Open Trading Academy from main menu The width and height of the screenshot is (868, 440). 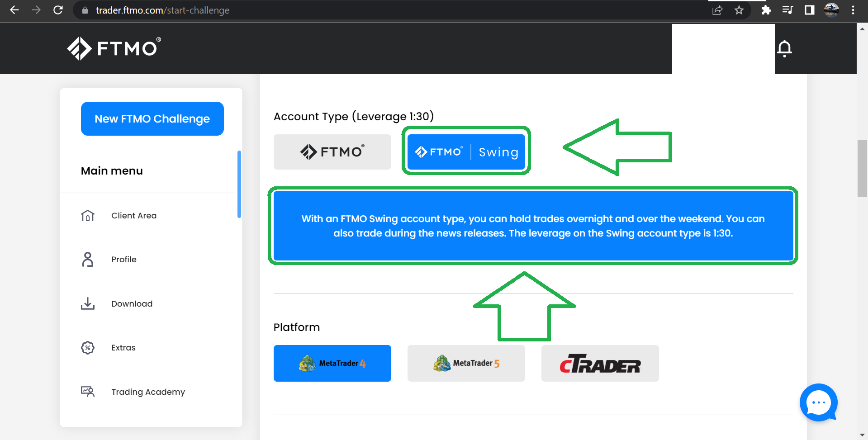point(148,392)
